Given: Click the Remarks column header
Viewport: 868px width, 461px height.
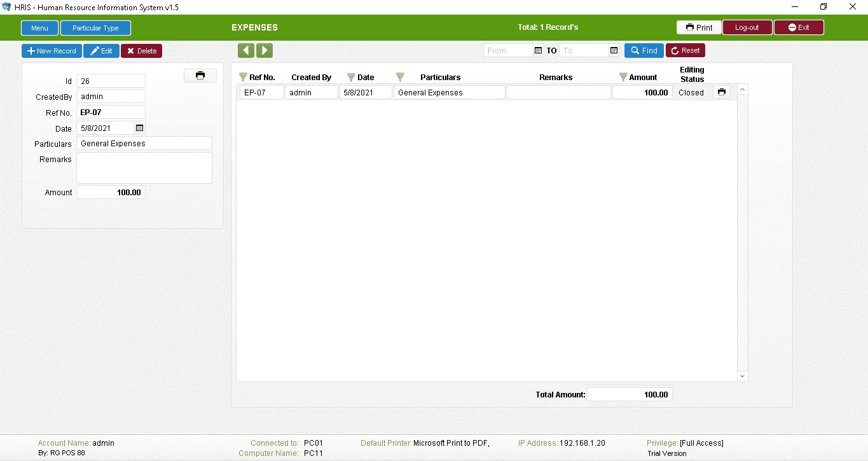Looking at the screenshot, I should 556,78.
